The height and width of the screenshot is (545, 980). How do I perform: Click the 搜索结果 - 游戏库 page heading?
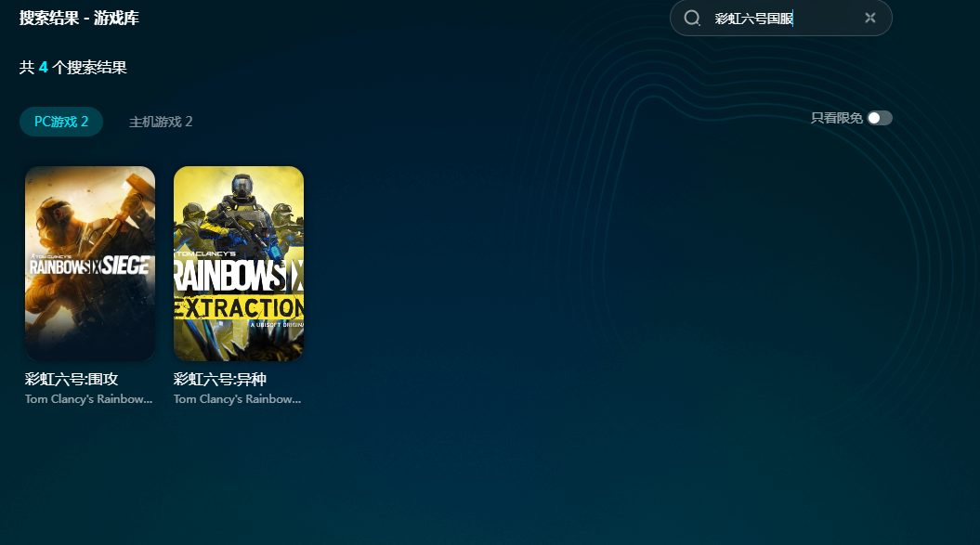[79, 18]
